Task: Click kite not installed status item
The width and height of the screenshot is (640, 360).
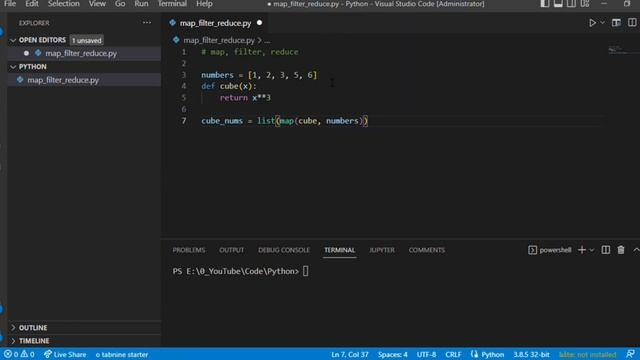Action: (587, 354)
